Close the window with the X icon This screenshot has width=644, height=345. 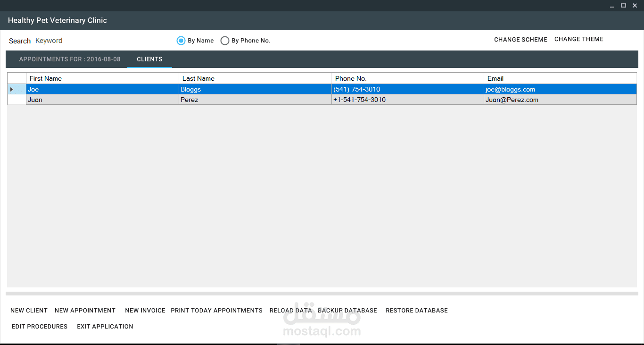635,6
